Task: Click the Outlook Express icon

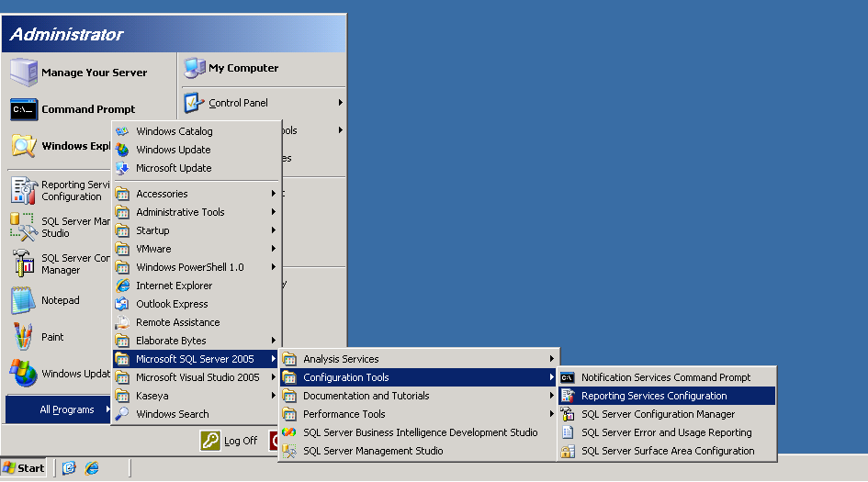Action: pyautogui.click(x=122, y=304)
